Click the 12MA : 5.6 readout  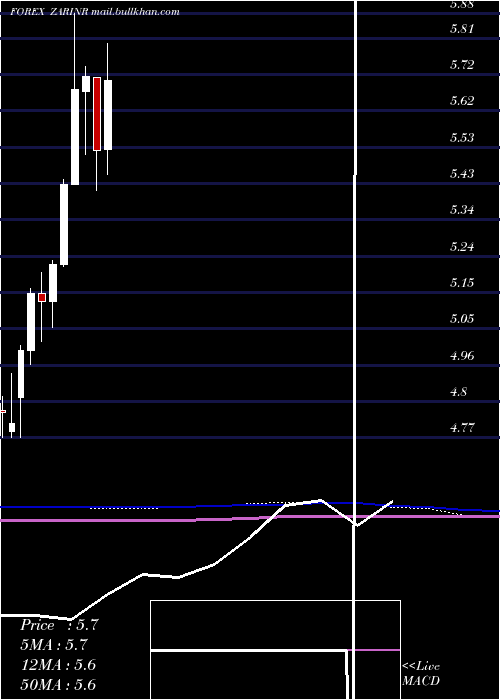pos(58,665)
